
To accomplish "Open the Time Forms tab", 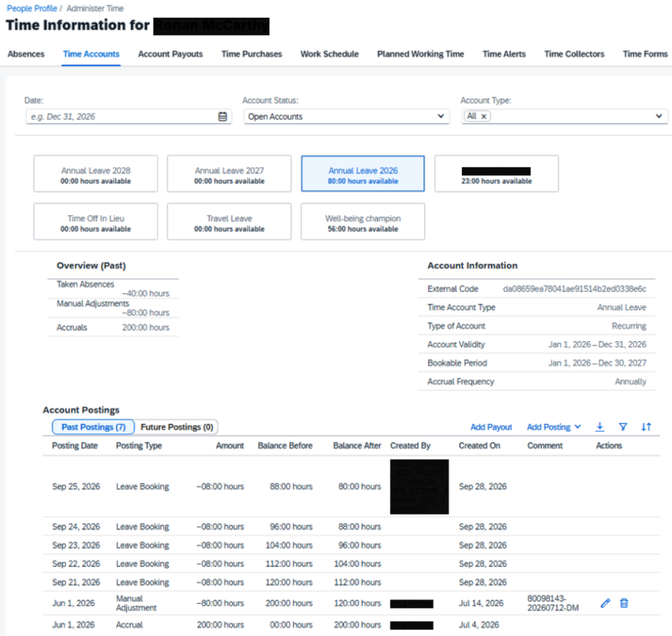I will point(645,54).
